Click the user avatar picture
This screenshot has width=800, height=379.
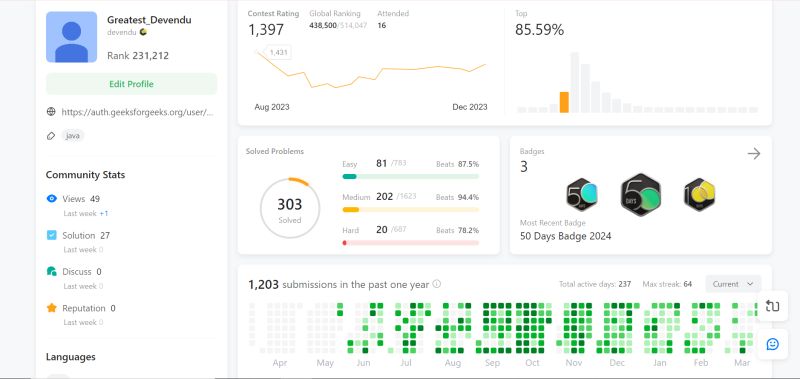click(71, 37)
